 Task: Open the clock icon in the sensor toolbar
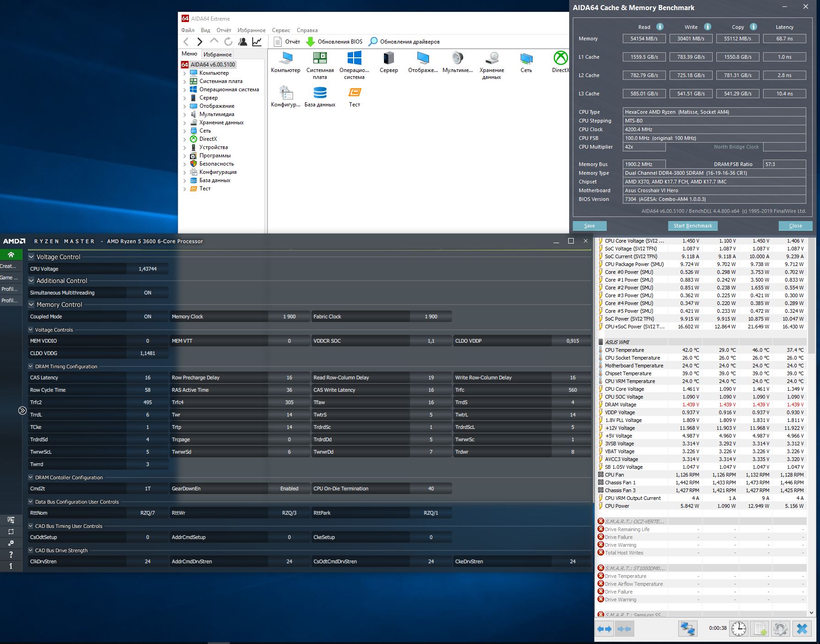point(739,628)
